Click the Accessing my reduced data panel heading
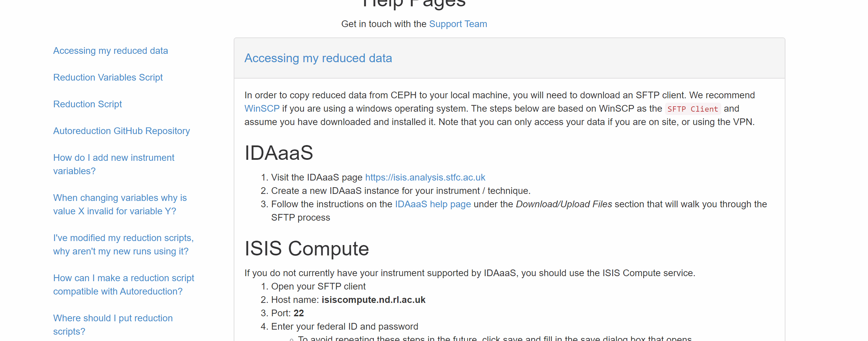 [x=318, y=58]
